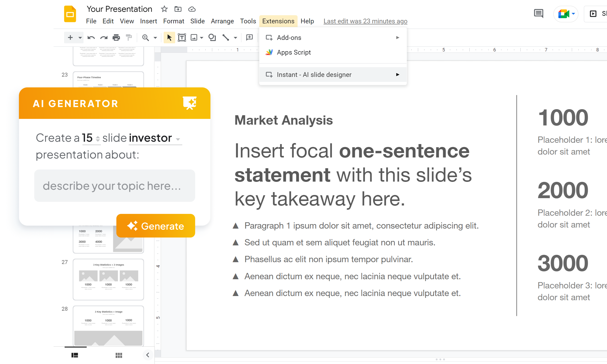This screenshot has height=364, width=607.
Task: Insert an image
Action: (194, 38)
